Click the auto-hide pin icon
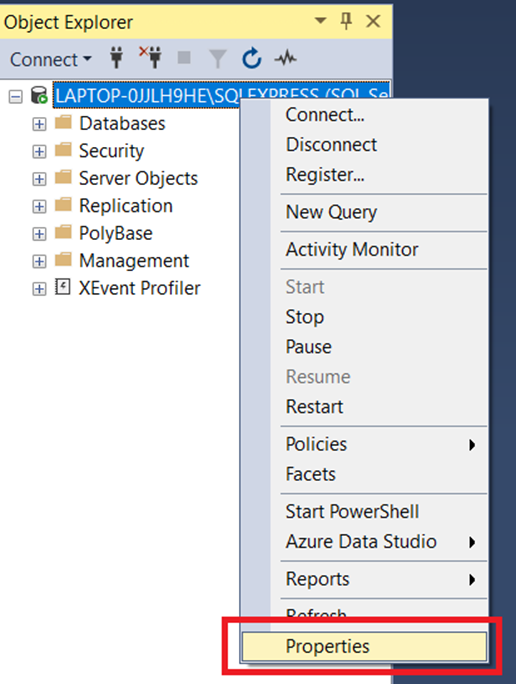Viewport: 516px width, 684px height. 346,21
